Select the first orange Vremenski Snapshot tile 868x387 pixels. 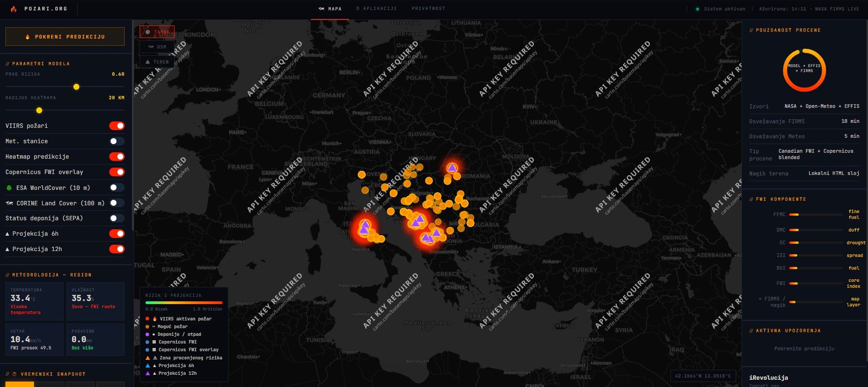click(x=19, y=384)
